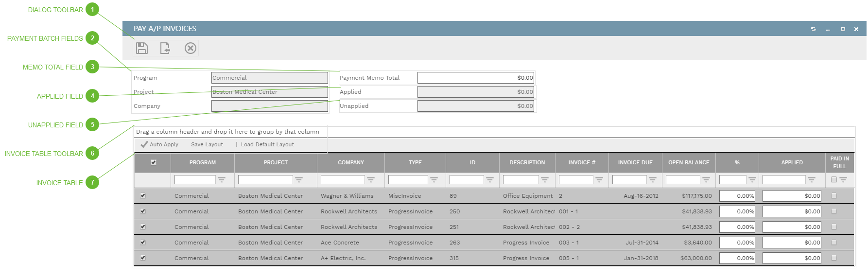
Task: Open filter menu for PROJECT column
Action: (299, 180)
